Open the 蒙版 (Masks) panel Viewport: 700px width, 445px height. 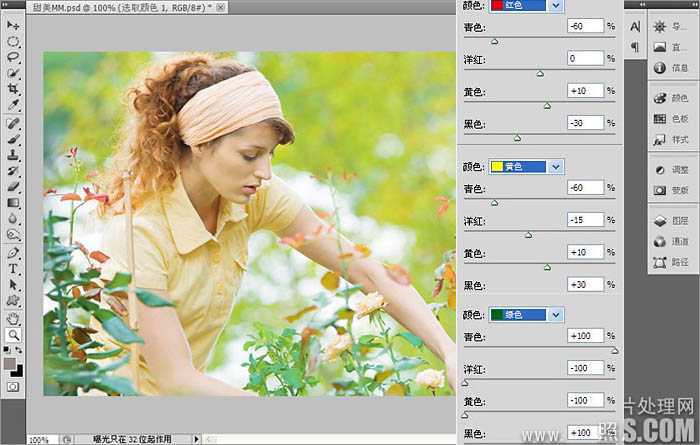click(671, 191)
